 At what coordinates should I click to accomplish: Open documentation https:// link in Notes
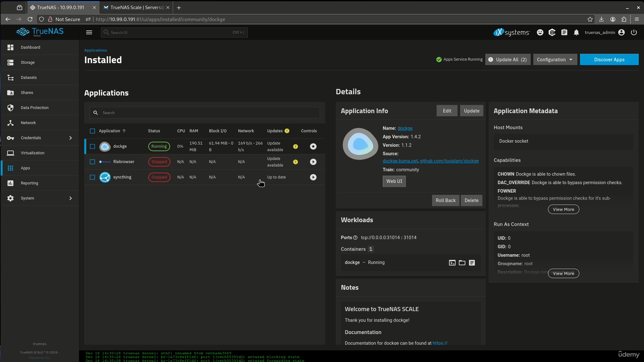pyautogui.click(x=440, y=343)
